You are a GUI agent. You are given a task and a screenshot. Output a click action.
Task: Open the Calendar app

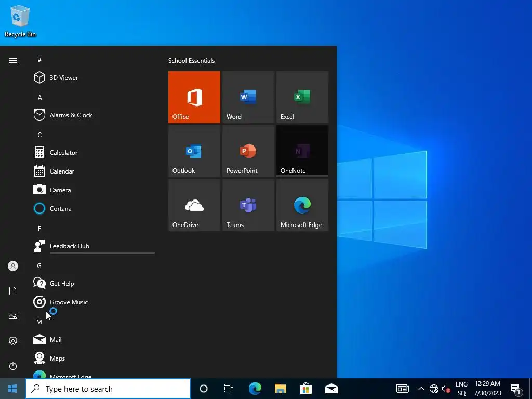(x=94, y=171)
